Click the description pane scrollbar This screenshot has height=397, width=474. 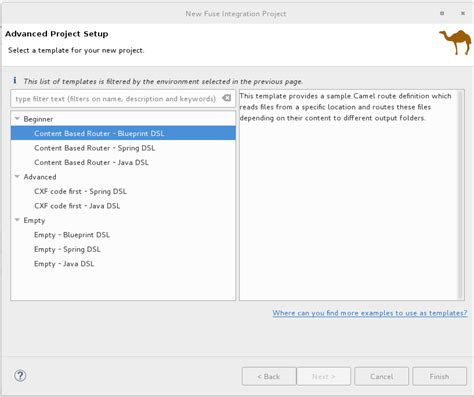[x=460, y=195]
